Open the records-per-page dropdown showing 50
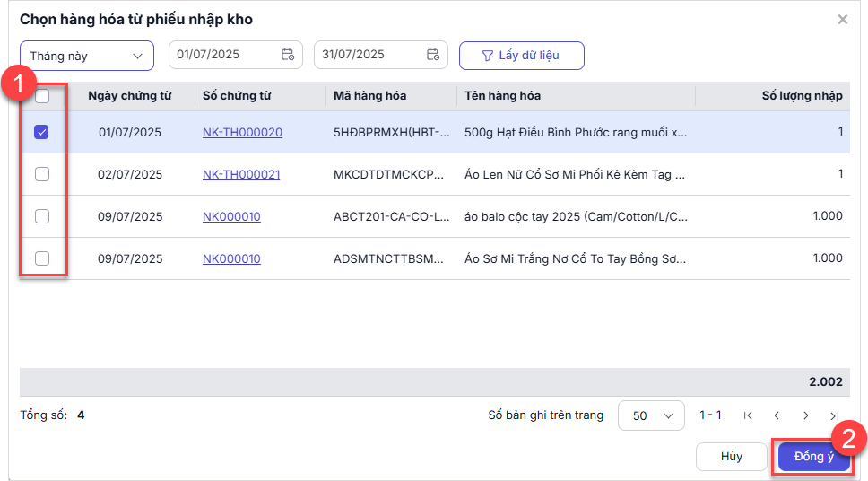Viewport: 868px width, 481px height. click(x=651, y=415)
